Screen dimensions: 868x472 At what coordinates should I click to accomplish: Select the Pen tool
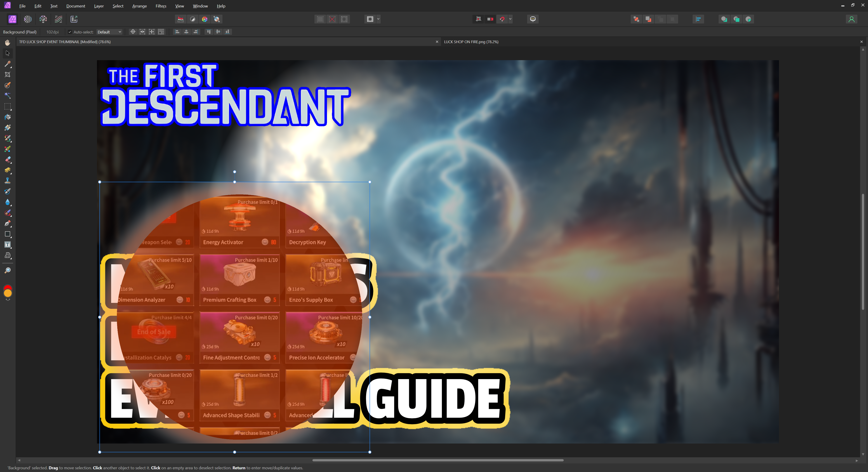coord(7,223)
